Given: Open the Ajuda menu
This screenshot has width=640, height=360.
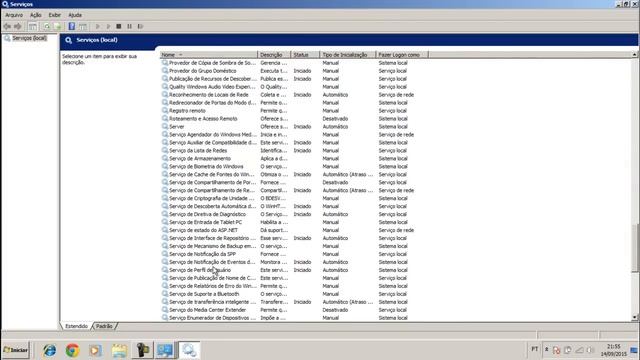Looking at the screenshot, I should (75, 15).
